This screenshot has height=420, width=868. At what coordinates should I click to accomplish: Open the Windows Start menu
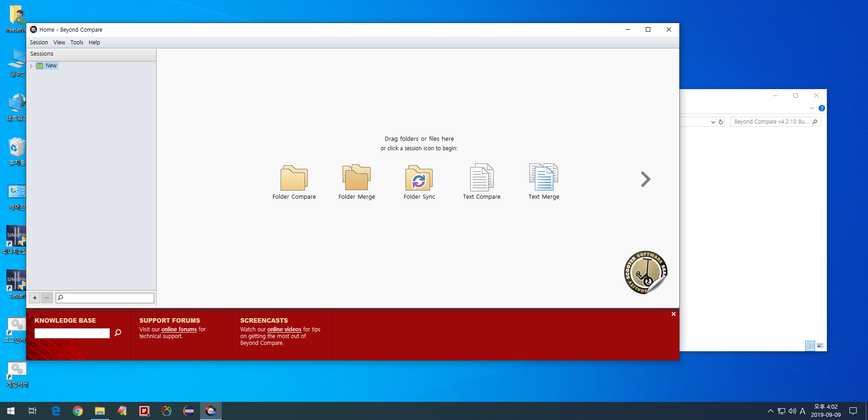pos(11,411)
